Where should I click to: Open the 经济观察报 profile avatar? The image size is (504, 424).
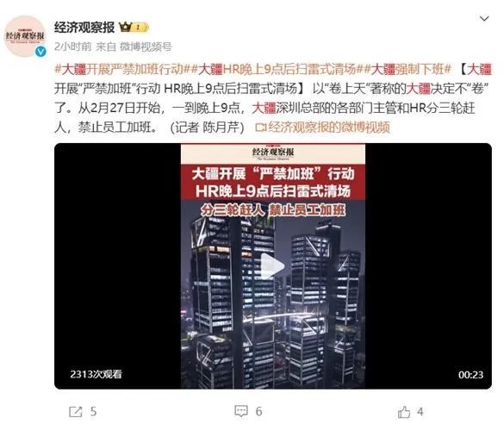pos(25,36)
